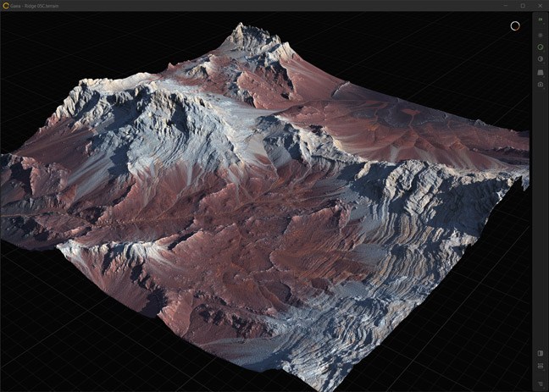This screenshot has height=392, width=549.
Task: Close the Gaea application window
Action: (x=540, y=5)
